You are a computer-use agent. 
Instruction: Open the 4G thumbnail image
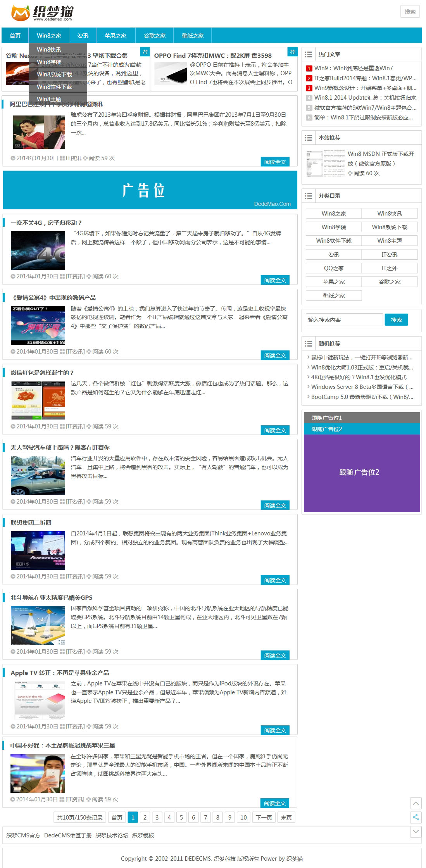point(38,250)
